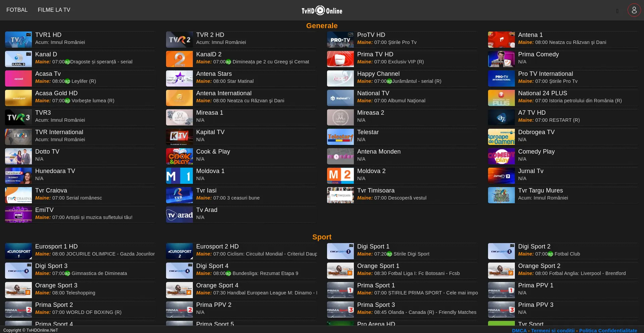644x333 pixels.
Task: Open the Orange Sport 2 channel thumbnail
Action: [x=501, y=270]
